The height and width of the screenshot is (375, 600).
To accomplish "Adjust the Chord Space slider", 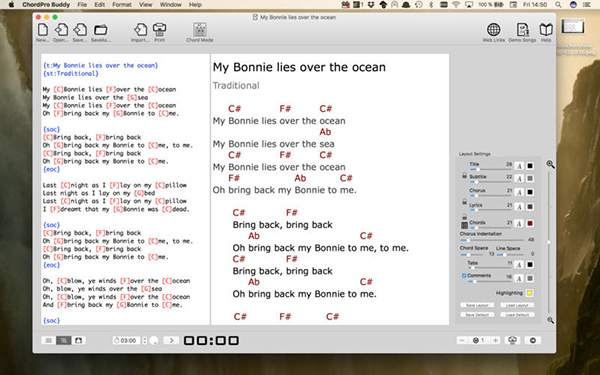I will (473, 254).
